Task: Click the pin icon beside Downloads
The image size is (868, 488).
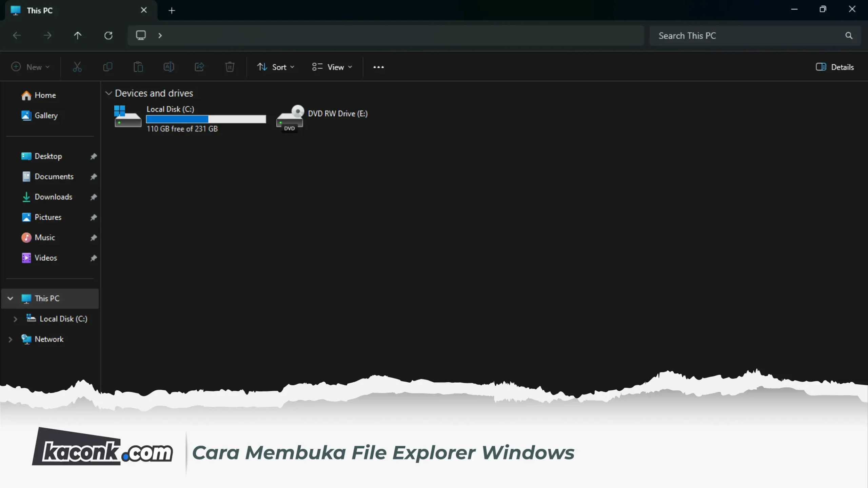Action: click(x=94, y=197)
